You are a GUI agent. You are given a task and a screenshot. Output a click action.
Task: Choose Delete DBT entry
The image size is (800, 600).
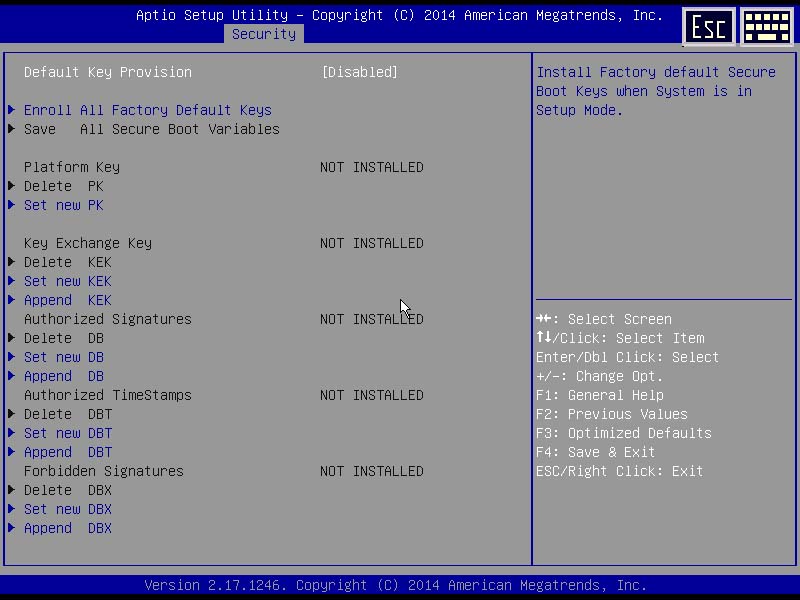coord(67,414)
